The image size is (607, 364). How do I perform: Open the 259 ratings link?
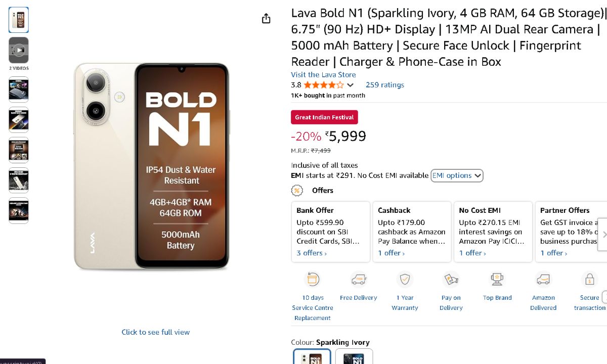384,85
